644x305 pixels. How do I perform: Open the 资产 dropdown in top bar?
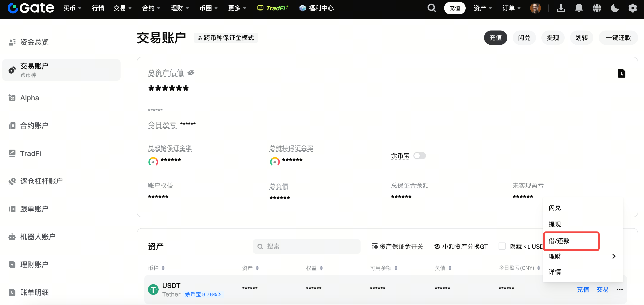coord(482,8)
